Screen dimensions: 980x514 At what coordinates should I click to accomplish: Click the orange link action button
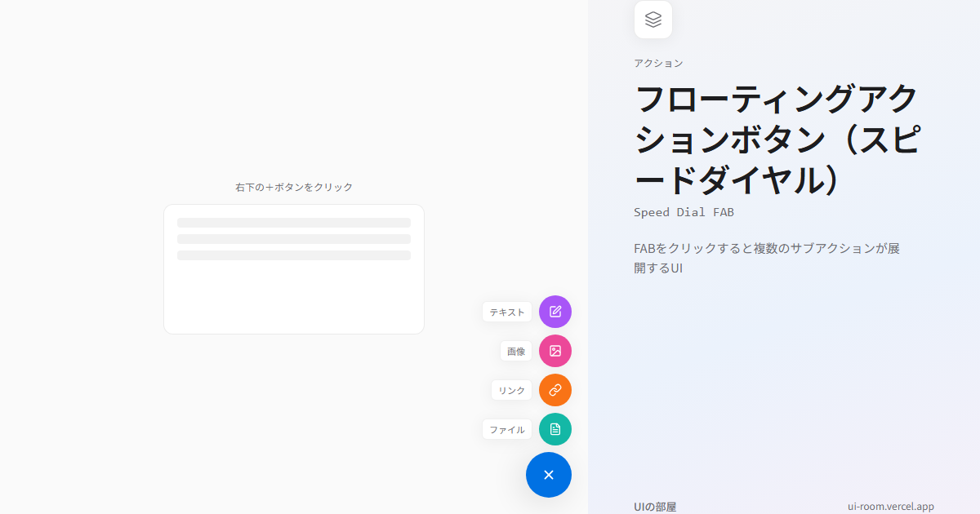(555, 390)
